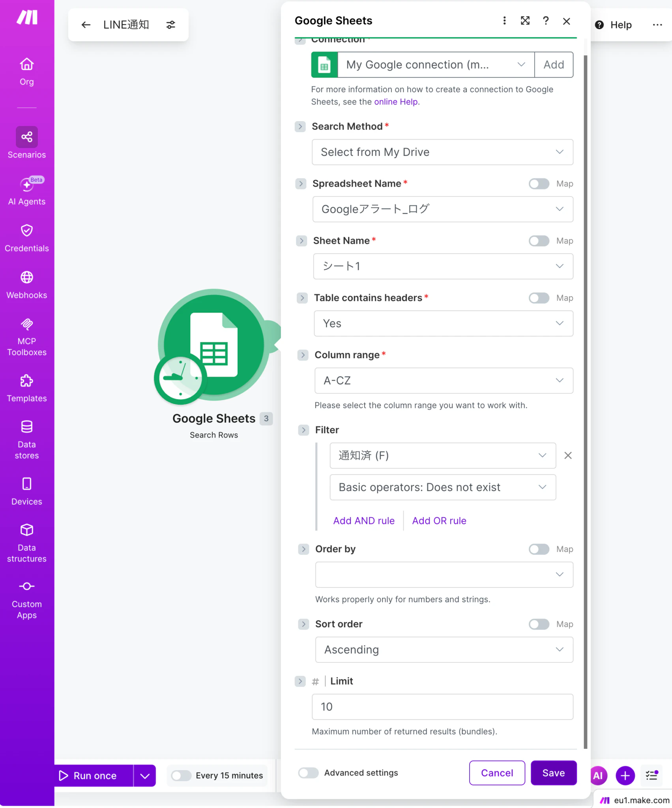Open Sheet Name dropdown シート1
The height and width of the screenshot is (808, 672).
click(x=443, y=266)
